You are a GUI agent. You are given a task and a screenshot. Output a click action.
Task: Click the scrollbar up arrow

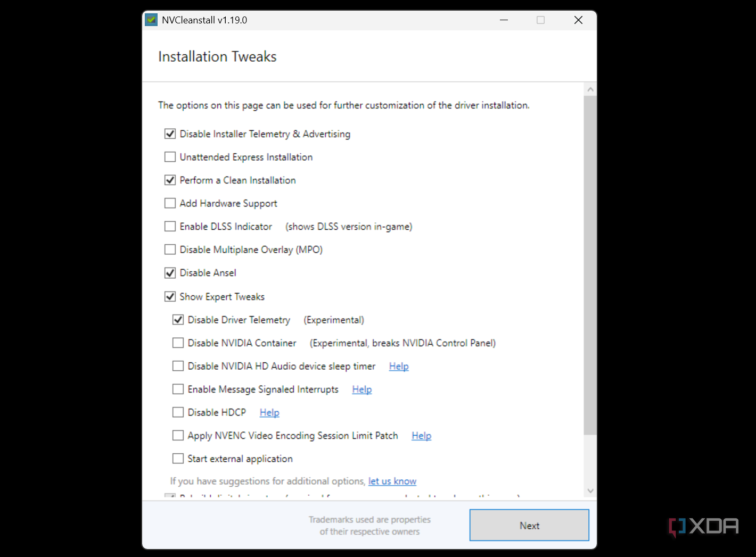click(590, 89)
